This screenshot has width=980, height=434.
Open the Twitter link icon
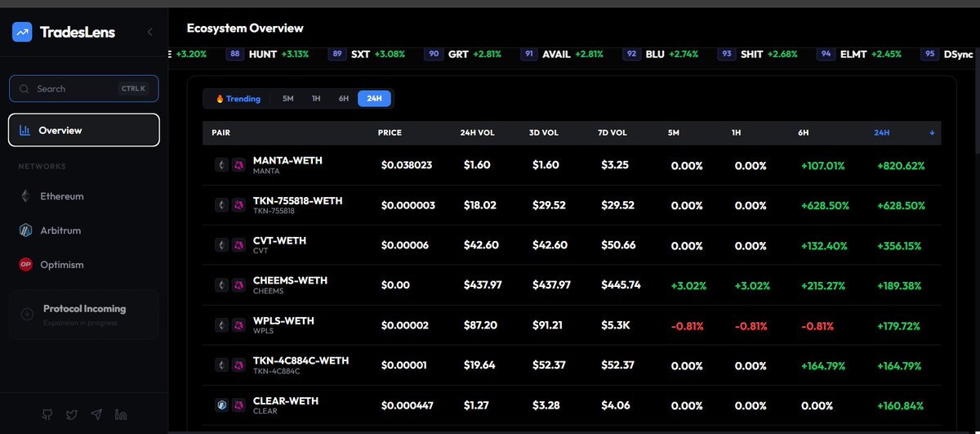(x=72, y=414)
